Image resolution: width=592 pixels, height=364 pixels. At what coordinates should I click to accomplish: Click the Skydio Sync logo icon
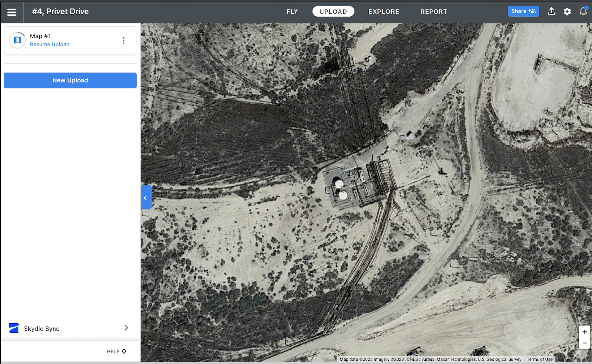pyautogui.click(x=14, y=328)
